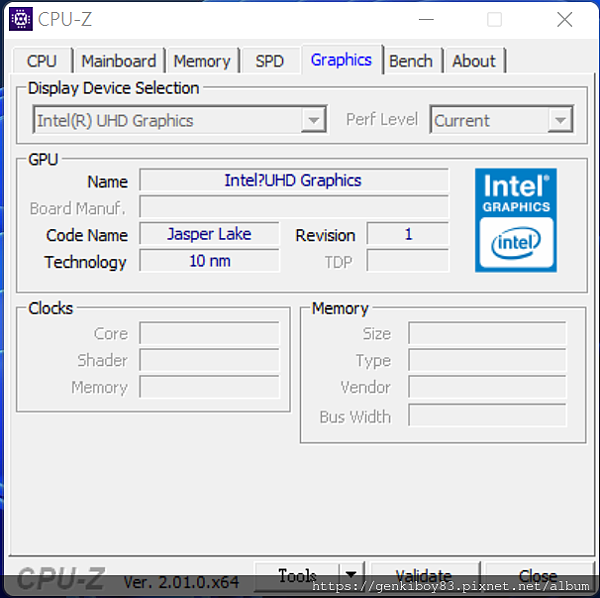Viewport: 600px width, 598px height.
Task: Click the 10 nm technology value
Action: pos(209,261)
